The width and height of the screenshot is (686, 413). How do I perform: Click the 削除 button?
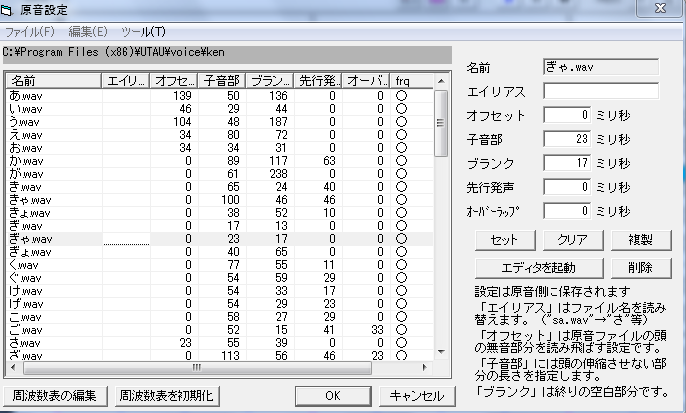(x=640, y=268)
